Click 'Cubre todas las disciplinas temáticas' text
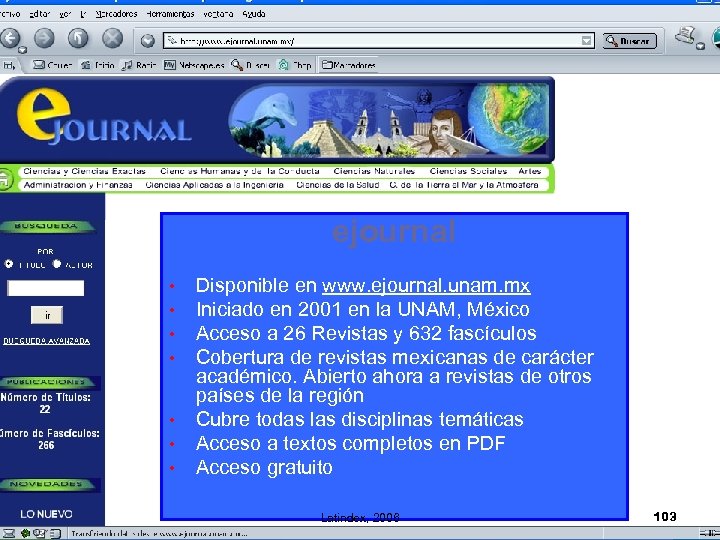Screen dimensions: 720x540 [360, 419]
